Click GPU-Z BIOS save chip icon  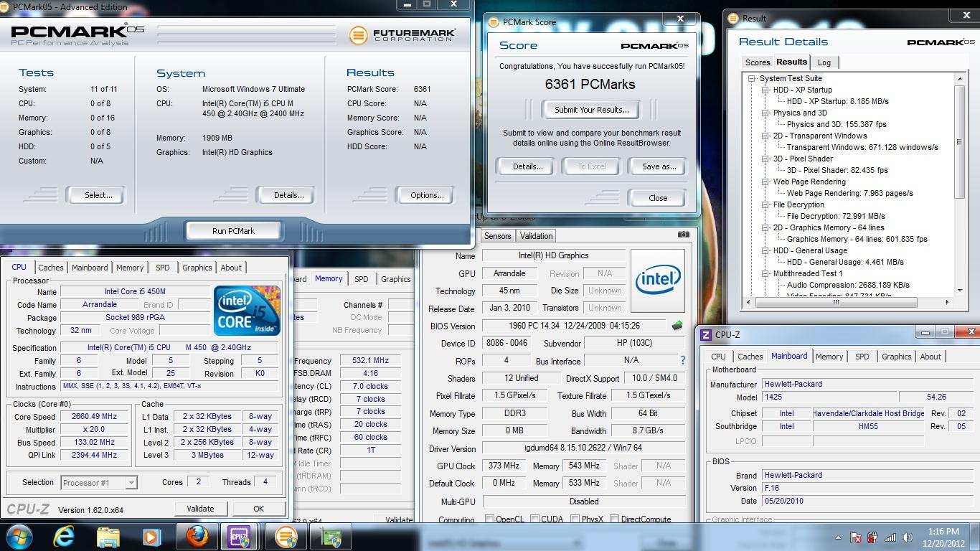coord(677,326)
